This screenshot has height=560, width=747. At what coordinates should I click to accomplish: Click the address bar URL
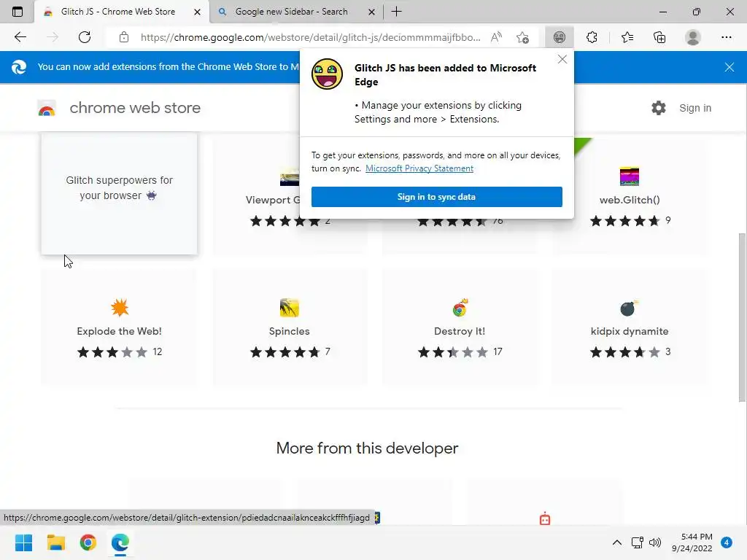(310, 37)
